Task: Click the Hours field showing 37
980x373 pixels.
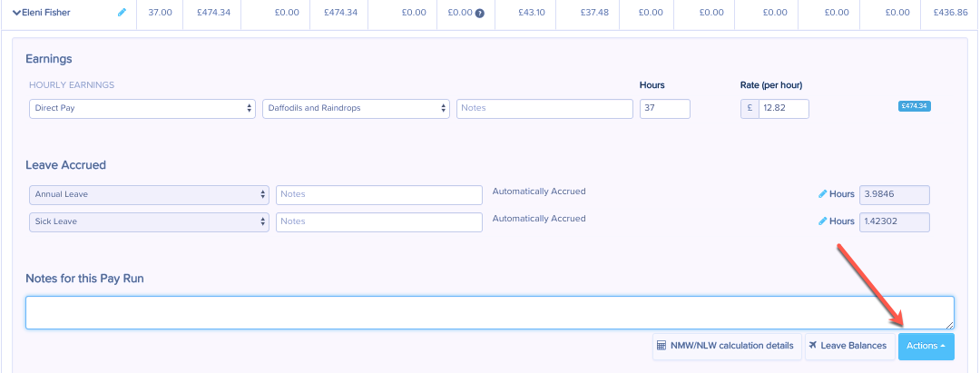Action: point(665,108)
